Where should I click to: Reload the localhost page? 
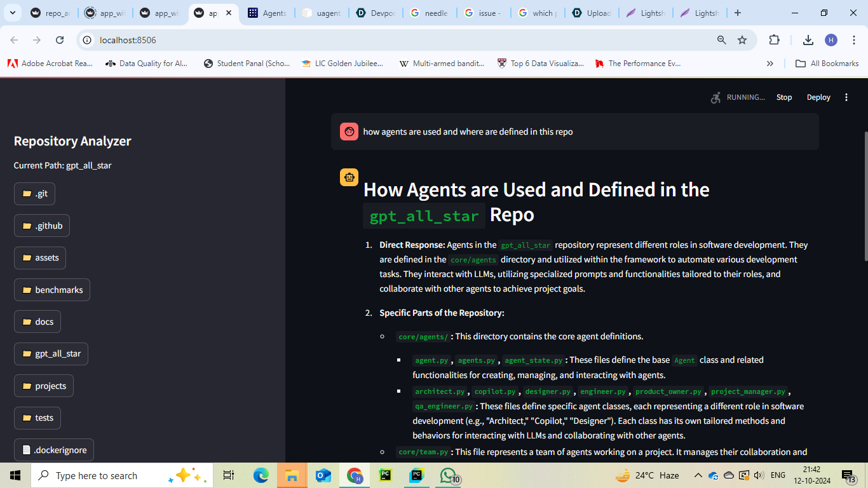coord(60,40)
